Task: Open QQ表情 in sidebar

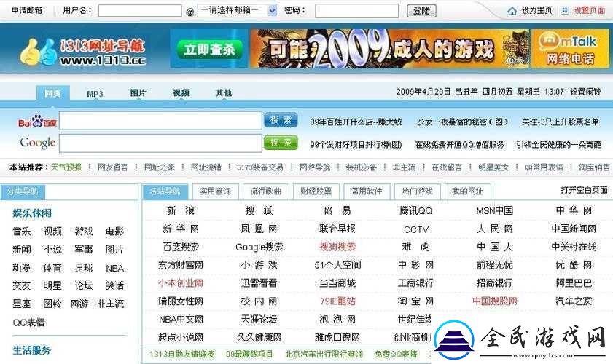Action: point(28,323)
